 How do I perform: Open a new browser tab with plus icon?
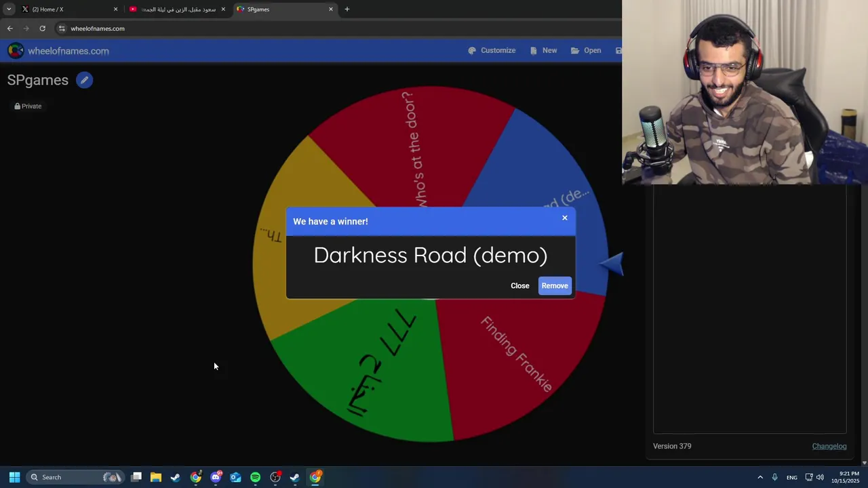(x=347, y=9)
